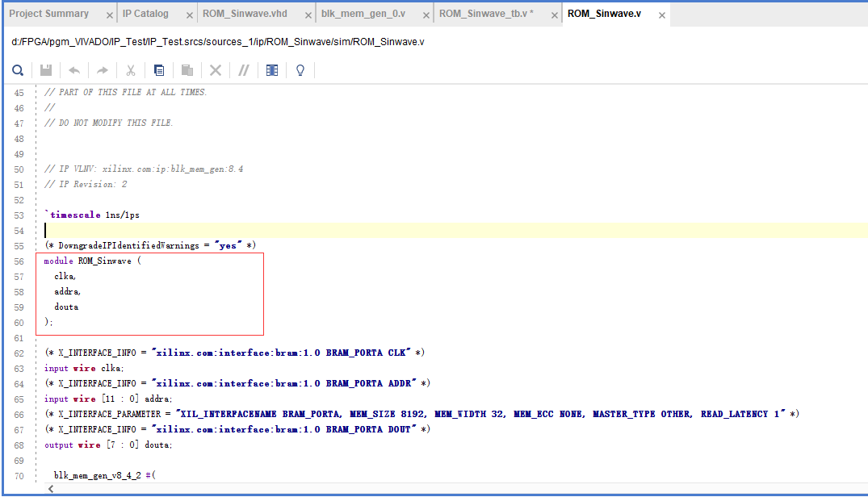
Task: Close the Project Summary tab
Action: coord(110,15)
